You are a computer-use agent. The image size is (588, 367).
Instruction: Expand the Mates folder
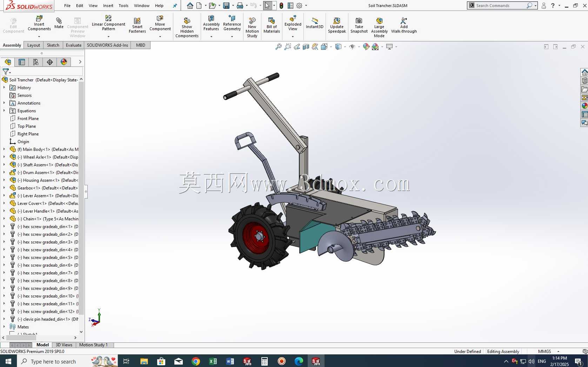[x=4, y=327]
